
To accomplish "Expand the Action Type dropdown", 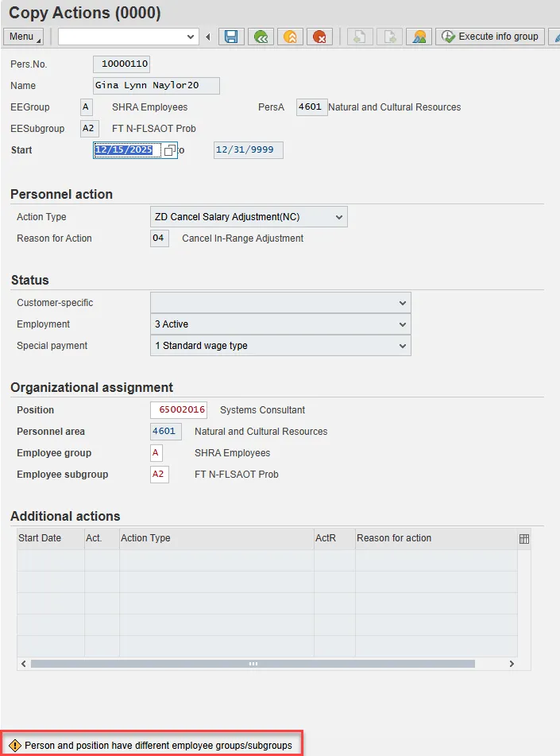I will click(x=339, y=217).
